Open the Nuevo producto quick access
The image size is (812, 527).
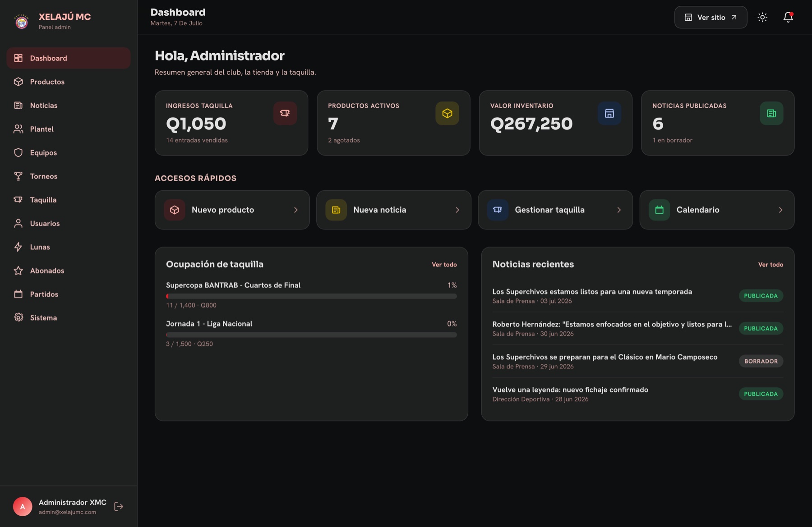click(232, 210)
